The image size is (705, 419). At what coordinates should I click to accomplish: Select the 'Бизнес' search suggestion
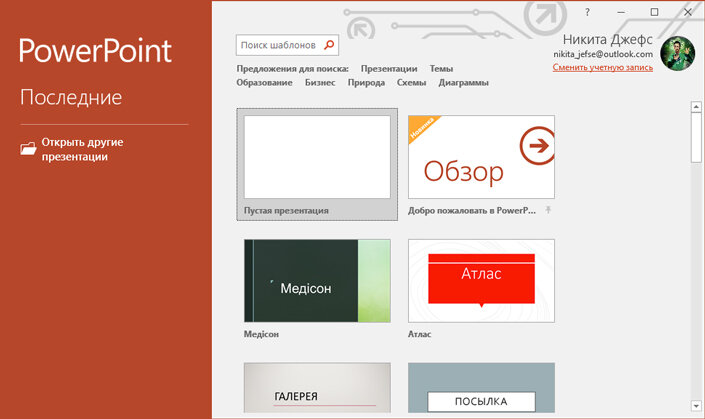pos(320,83)
